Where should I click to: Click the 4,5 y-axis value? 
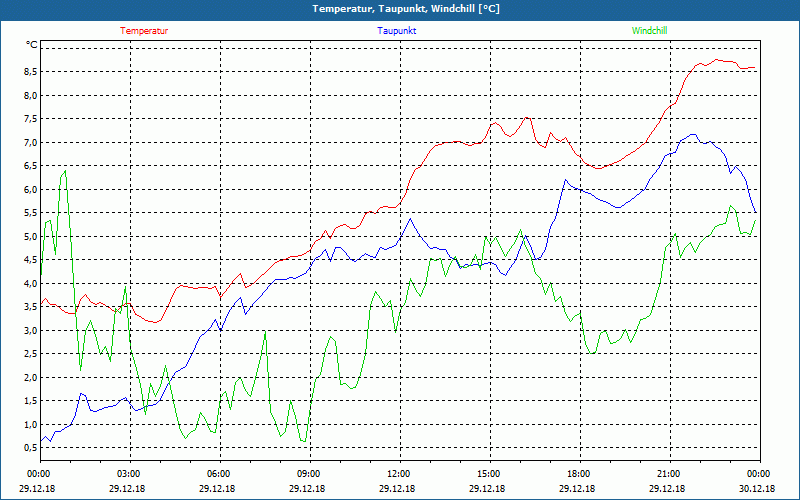click(x=32, y=260)
